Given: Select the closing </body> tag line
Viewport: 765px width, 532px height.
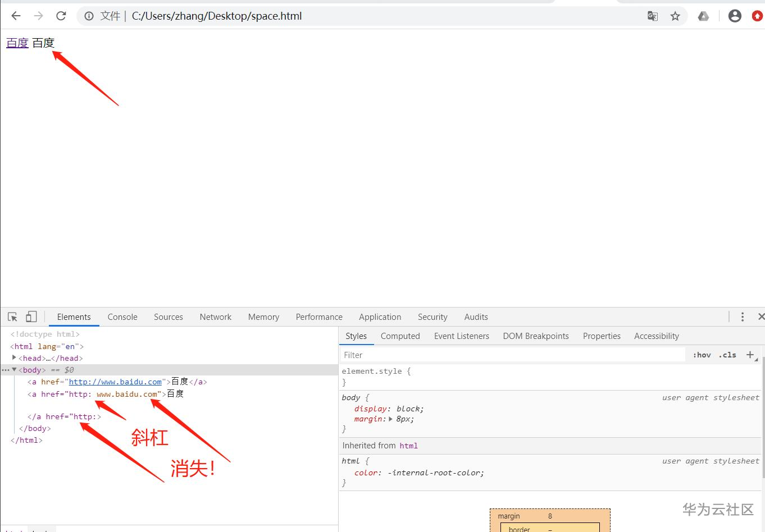Looking at the screenshot, I should [x=35, y=429].
